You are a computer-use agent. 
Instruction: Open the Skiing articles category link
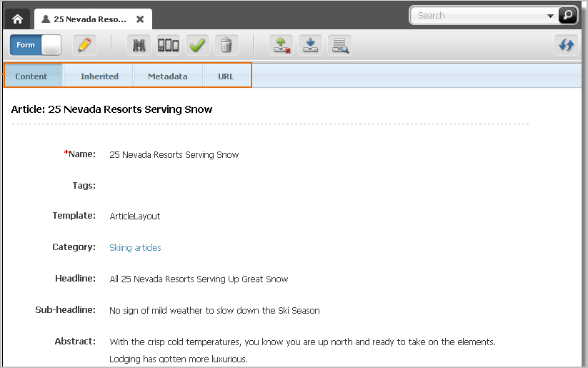tap(135, 247)
